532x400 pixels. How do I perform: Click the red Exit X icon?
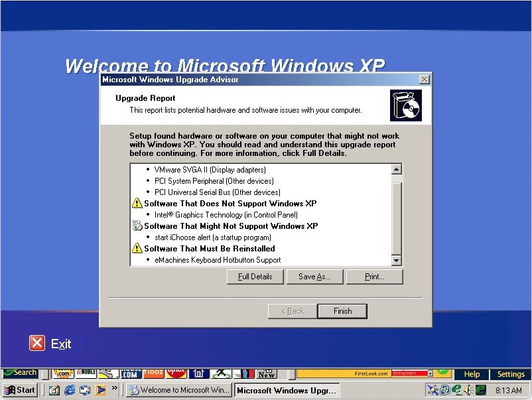[x=37, y=343]
